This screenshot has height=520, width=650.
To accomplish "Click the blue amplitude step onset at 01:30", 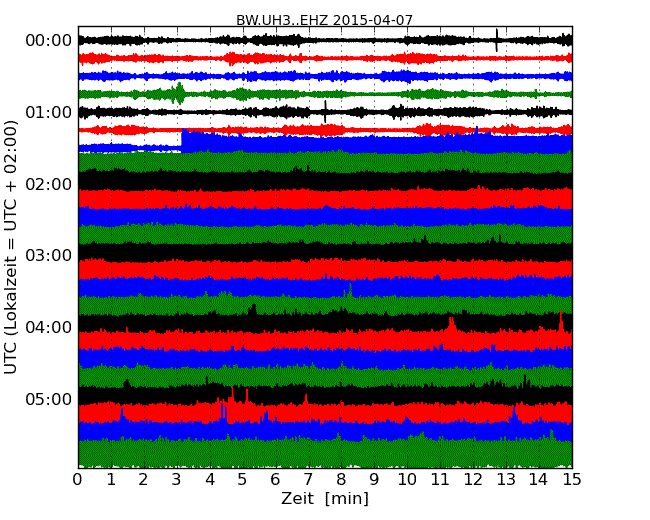I will pos(182,141).
